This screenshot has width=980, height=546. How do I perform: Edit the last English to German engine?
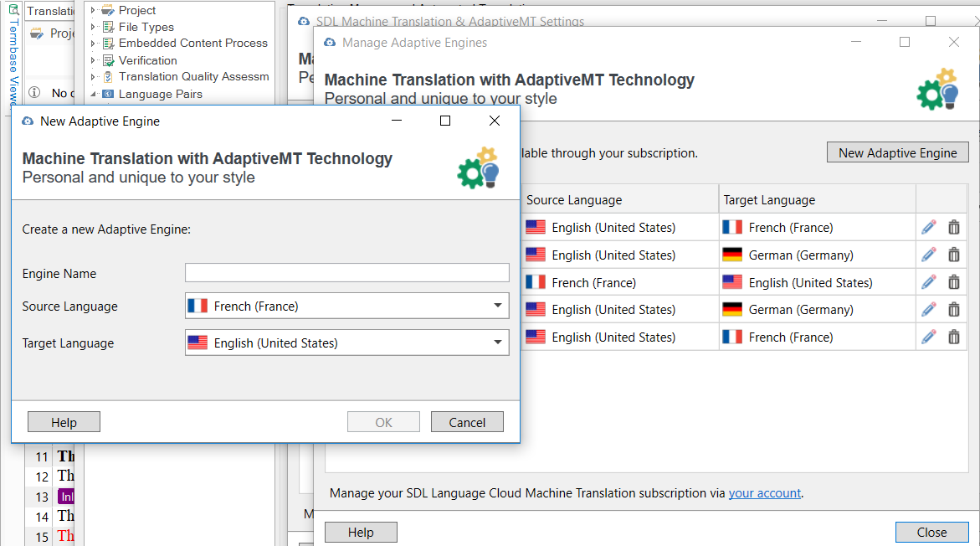coord(928,309)
